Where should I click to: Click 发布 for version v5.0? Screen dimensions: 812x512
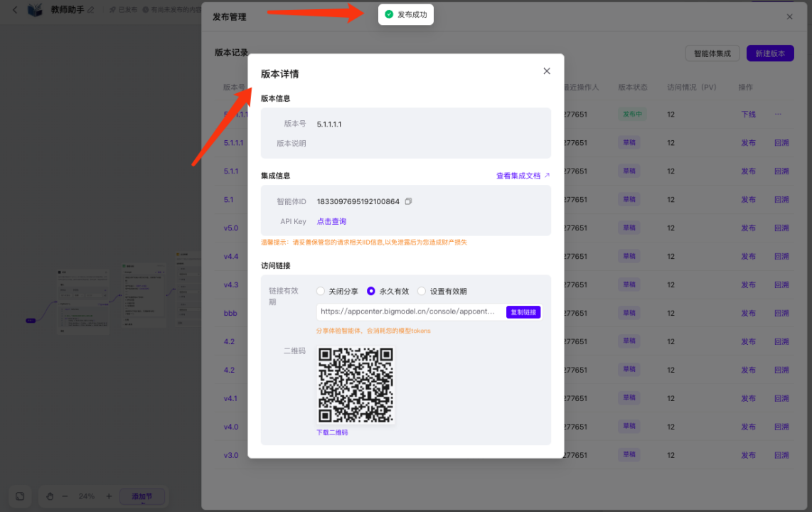click(x=748, y=228)
